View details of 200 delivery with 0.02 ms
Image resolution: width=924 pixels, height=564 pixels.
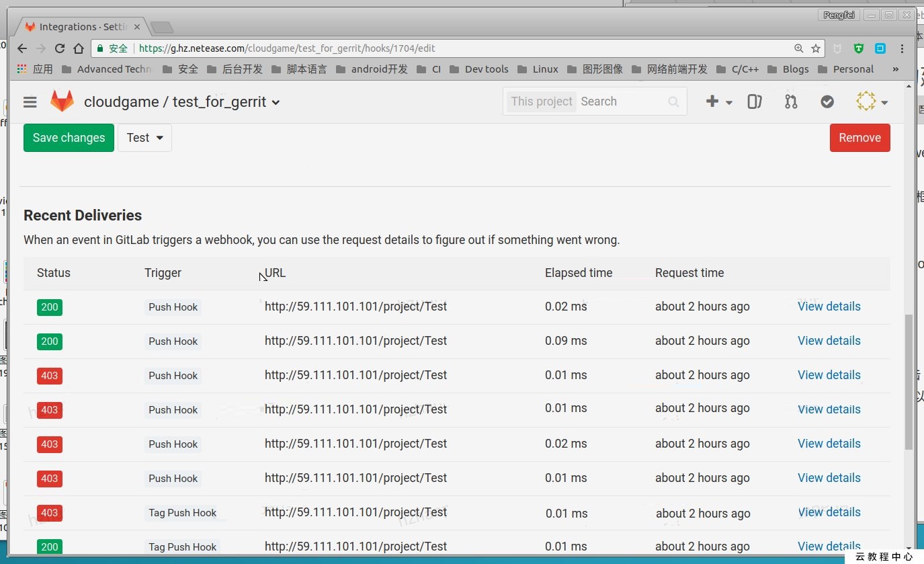829,307
